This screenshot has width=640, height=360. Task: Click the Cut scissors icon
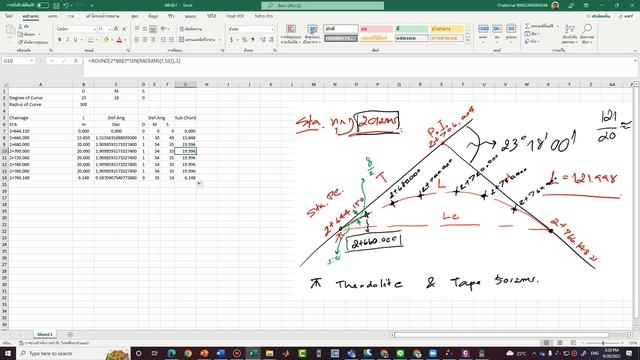(21, 26)
